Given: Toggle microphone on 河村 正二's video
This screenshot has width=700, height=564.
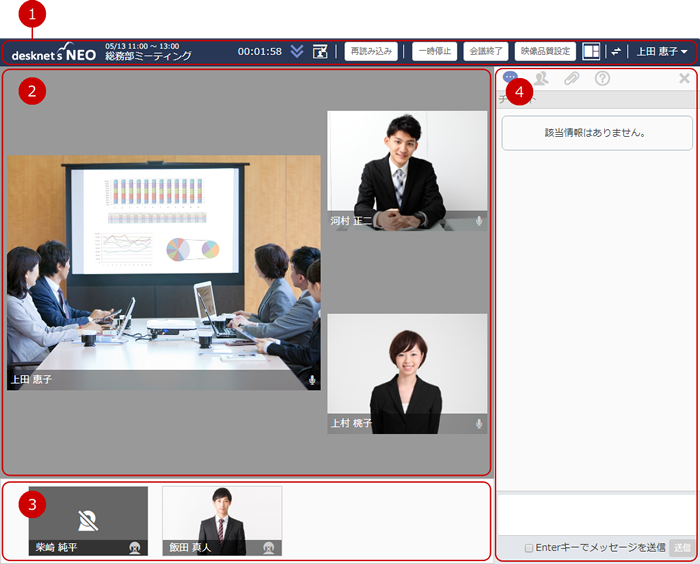Looking at the screenshot, I should tap(479, 221).
